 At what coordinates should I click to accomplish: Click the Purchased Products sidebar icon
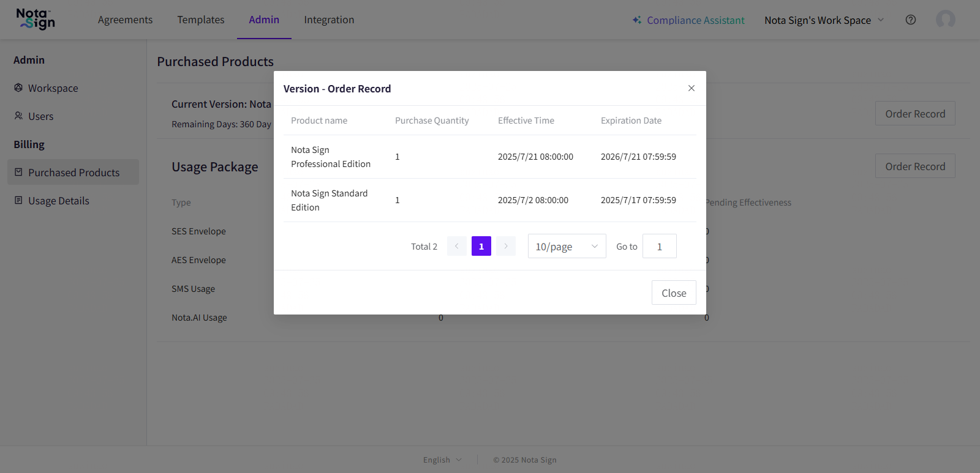(x=18, y=173)
